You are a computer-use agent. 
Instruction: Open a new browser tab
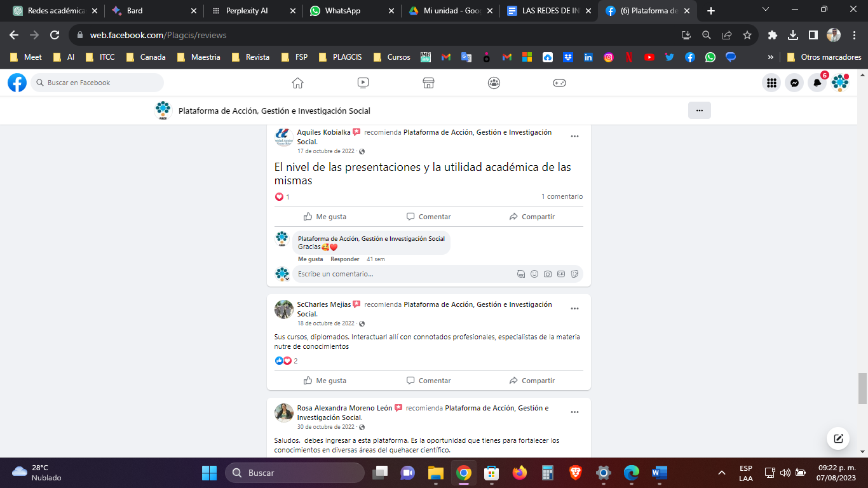coord(711,11)
